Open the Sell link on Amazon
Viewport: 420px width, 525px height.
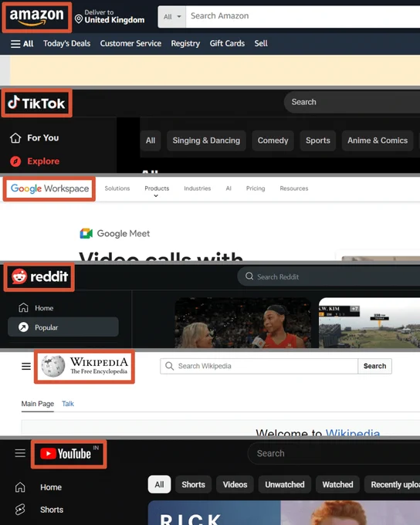(261, 43)
